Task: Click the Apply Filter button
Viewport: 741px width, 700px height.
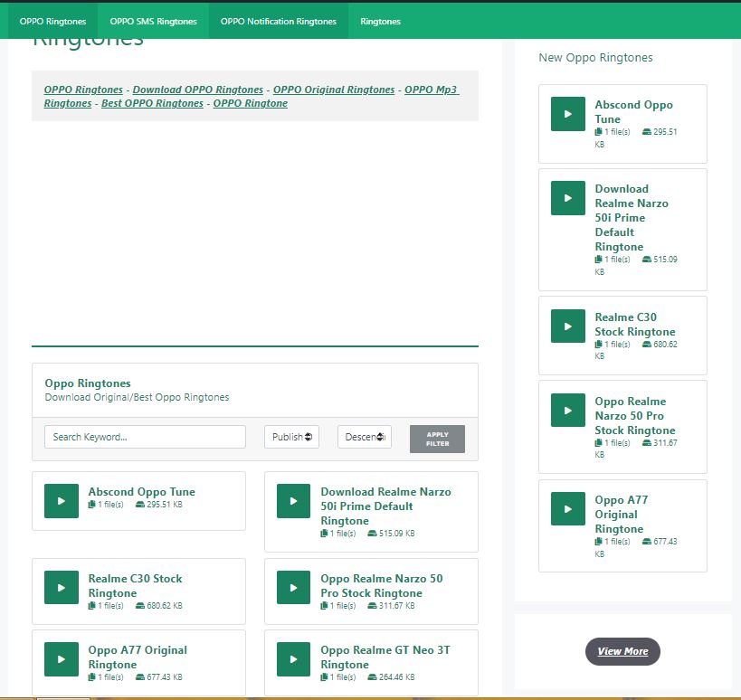Action: (437, 439)
